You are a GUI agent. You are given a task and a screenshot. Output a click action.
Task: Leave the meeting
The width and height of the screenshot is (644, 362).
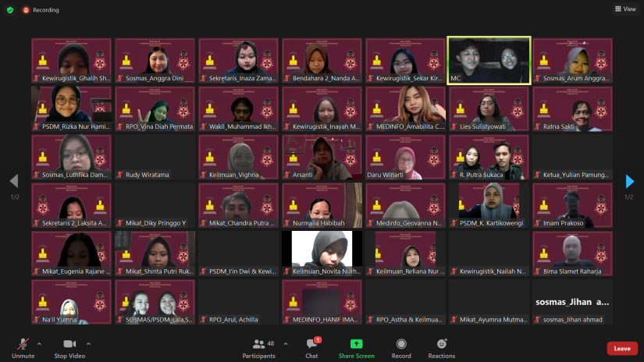(622, 348)
